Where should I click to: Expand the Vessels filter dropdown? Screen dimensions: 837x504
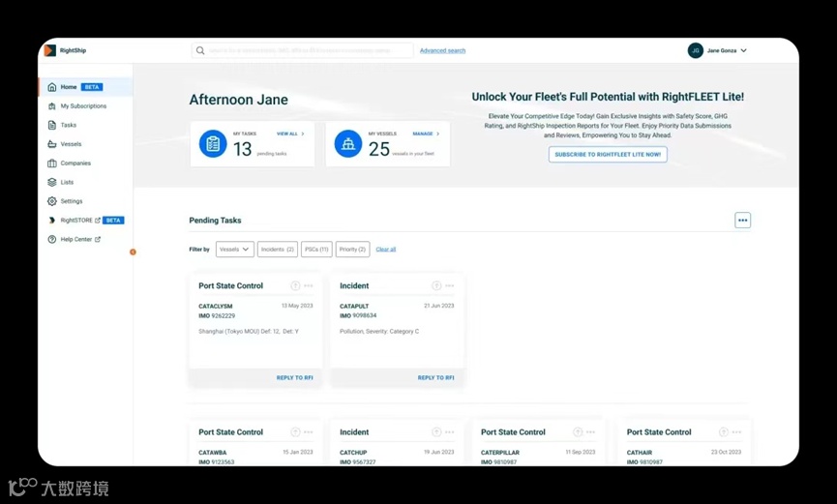[235, 250]
